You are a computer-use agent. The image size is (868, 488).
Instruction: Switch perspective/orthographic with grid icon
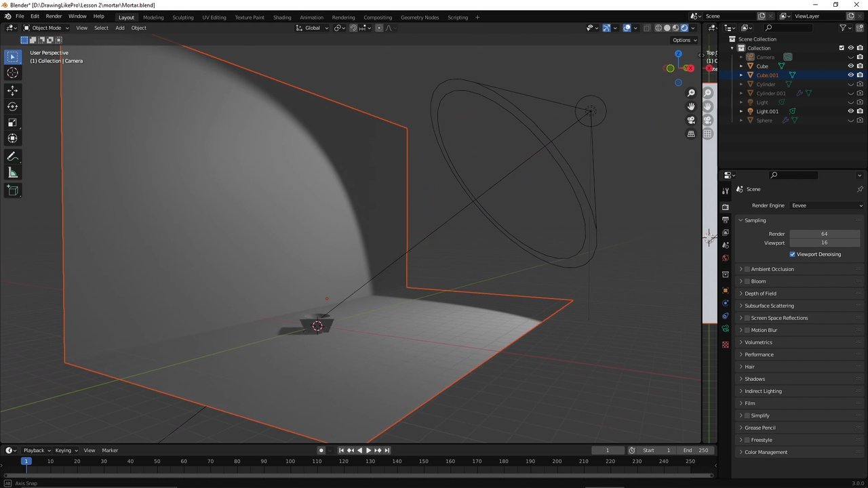[x=691, y=134]
